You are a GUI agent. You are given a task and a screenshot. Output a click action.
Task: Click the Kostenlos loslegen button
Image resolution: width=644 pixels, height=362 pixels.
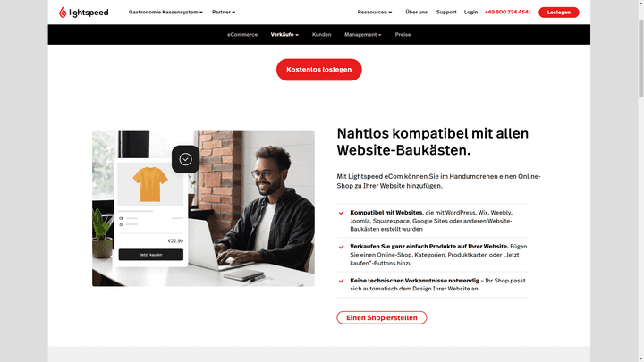click(x=319, y=70)
